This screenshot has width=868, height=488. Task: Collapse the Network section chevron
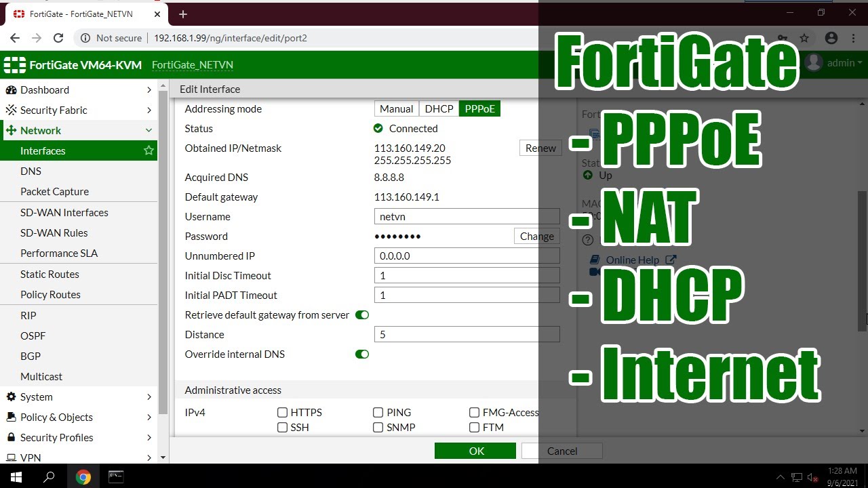click(149, 131)
